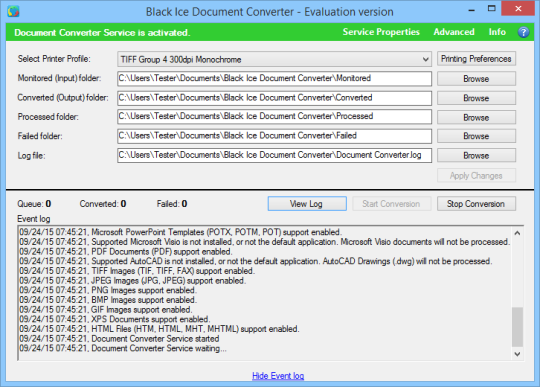The width and height of the screenshot is (540, 387).
Task: Click the Converted: 0 counter
Action: (x=103, y=204)
